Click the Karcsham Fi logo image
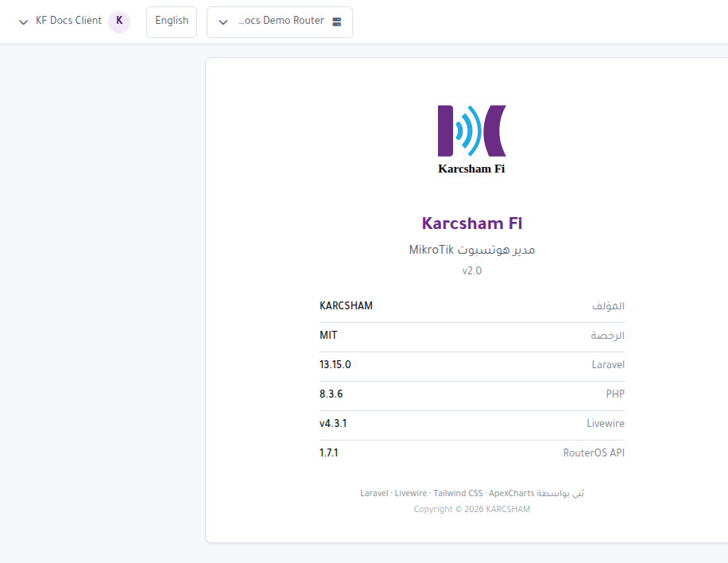The width and height of the screenshot is (728, 563). click(472, 139)
